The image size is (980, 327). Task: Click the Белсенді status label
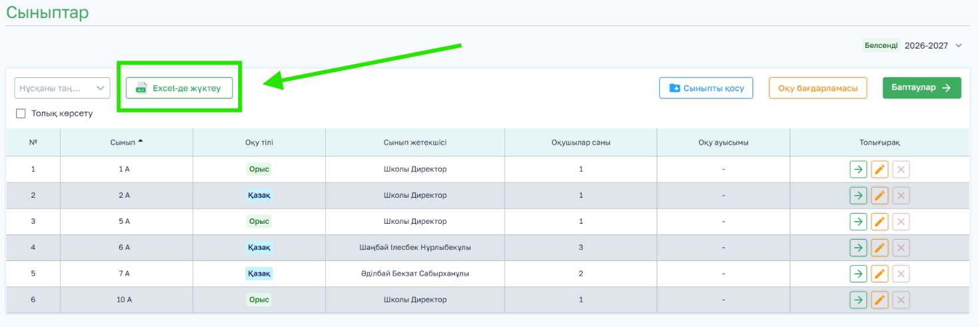pos(881,45)
